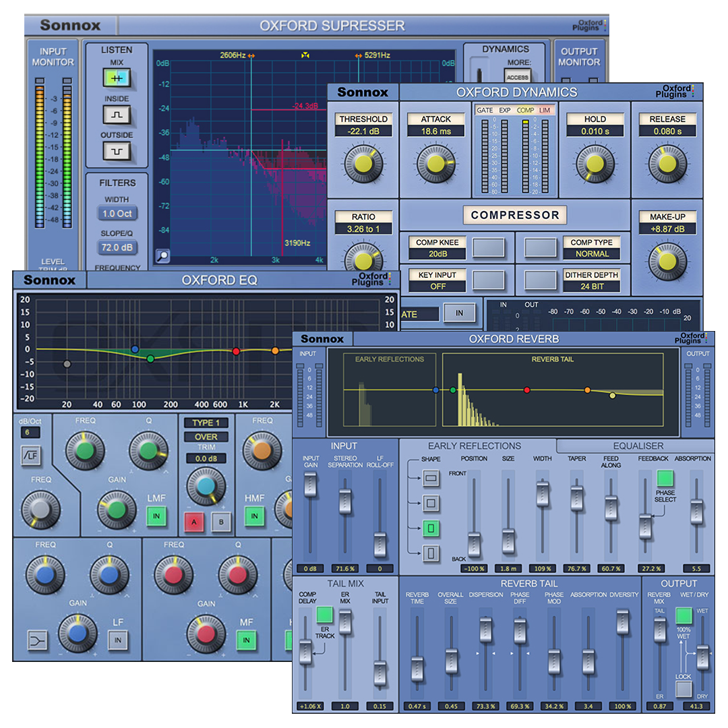Select EQ preset B button
728x728 pixels.
click(x=222, y=522)
